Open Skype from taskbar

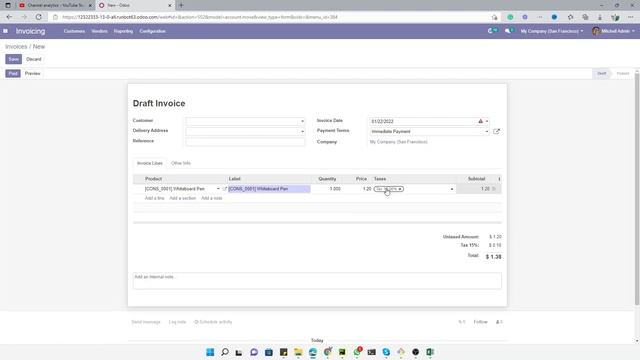[386, 352]
